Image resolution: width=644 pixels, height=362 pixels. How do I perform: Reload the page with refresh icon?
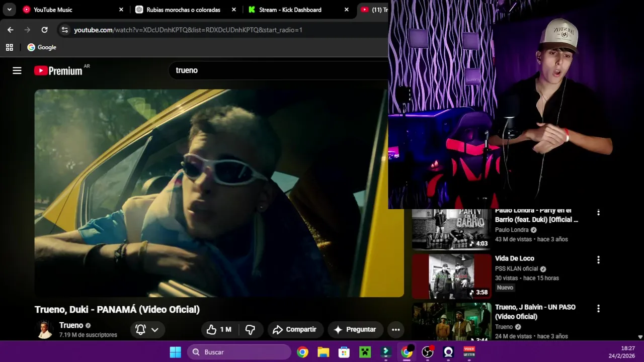click(44, 30)
